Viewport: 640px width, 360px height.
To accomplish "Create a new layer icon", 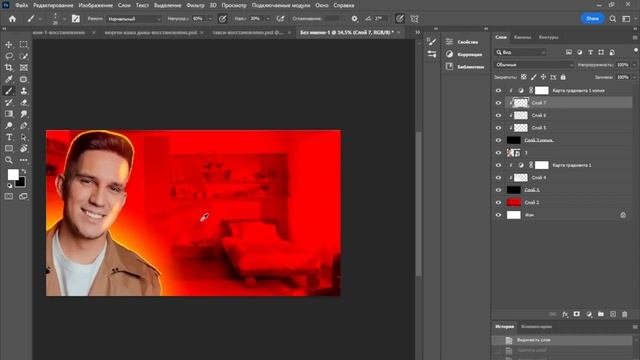I will coord(613,314).
